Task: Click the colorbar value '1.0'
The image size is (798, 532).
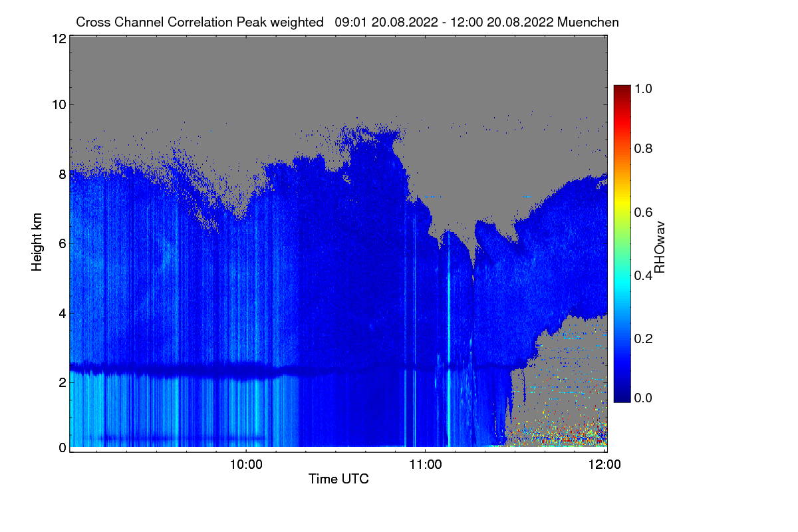Action: pyautogui.click(x=644, y=88)
